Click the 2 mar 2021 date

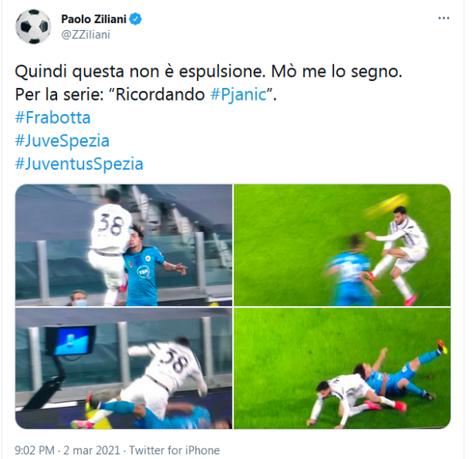tap(92, 450)
